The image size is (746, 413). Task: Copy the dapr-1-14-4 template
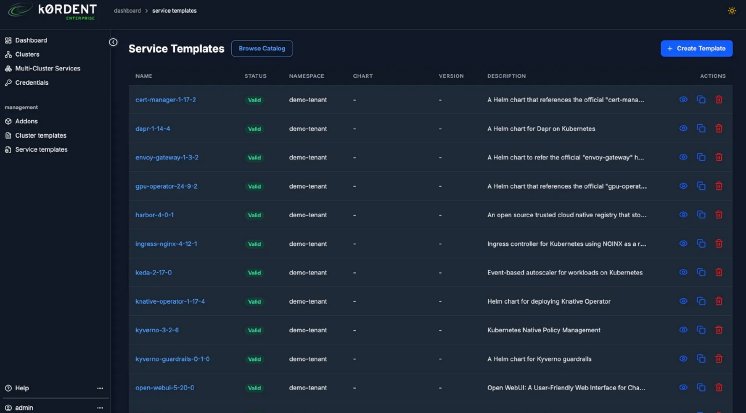tap(701, 128)
